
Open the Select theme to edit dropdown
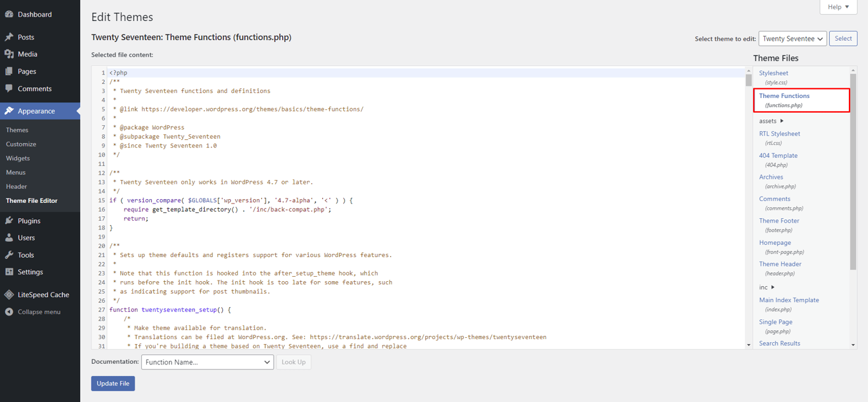(x=792, y=38)
